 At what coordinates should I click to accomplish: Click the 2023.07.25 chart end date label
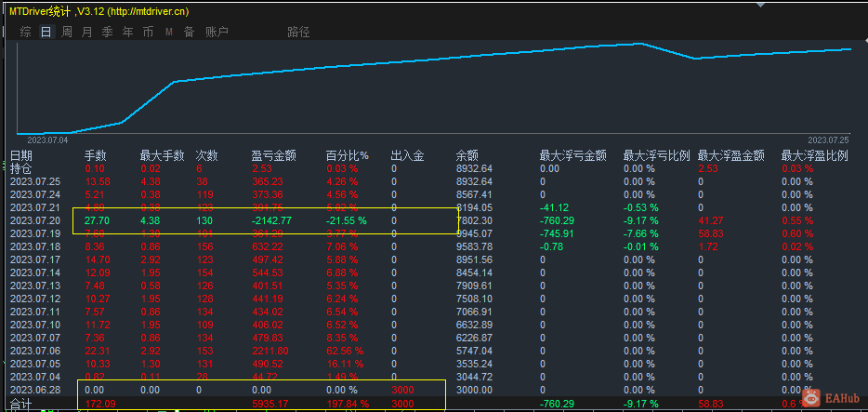[828, 140]
